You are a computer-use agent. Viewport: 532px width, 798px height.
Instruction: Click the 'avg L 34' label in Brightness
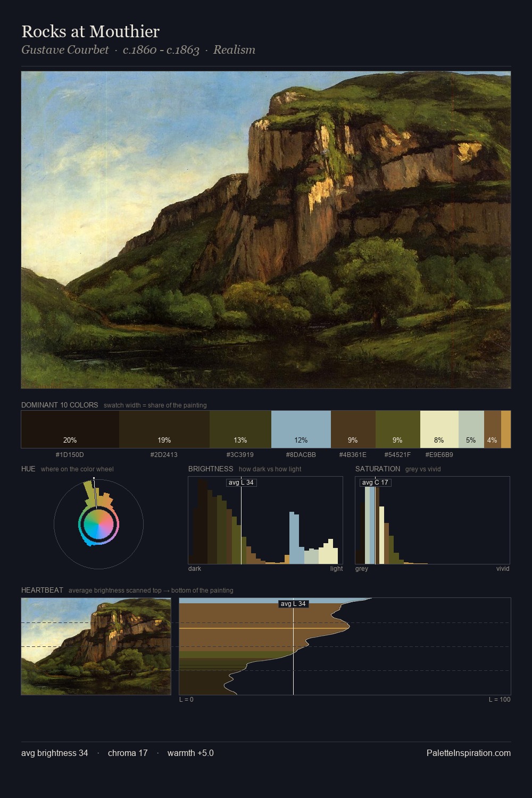tap(241, 483)
